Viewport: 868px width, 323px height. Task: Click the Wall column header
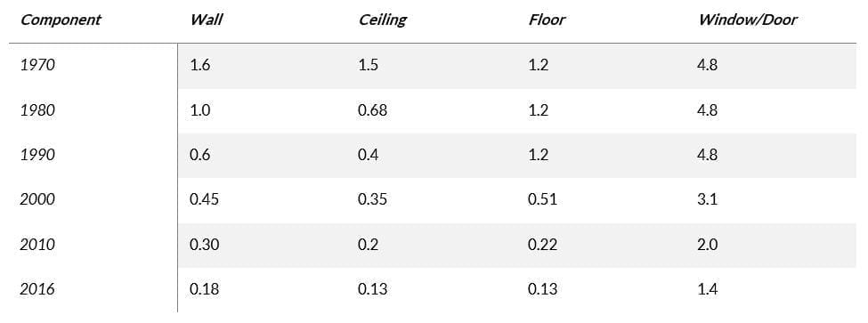point(206,20)
